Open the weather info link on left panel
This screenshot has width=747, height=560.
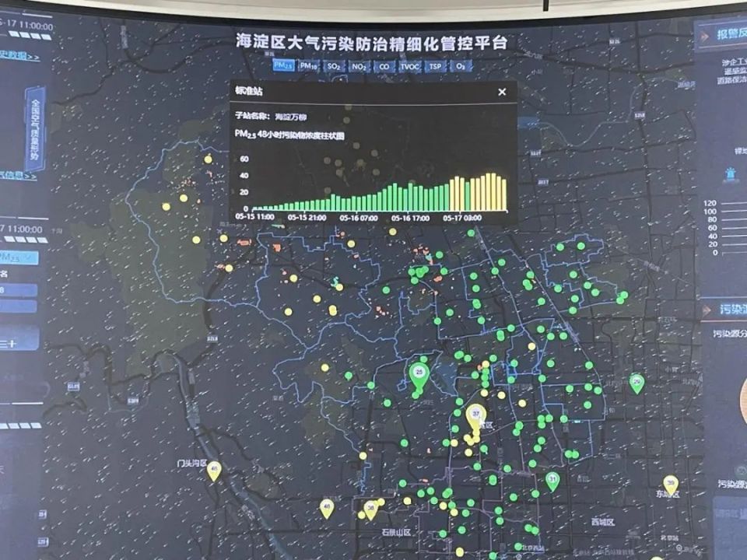[18, 176]
